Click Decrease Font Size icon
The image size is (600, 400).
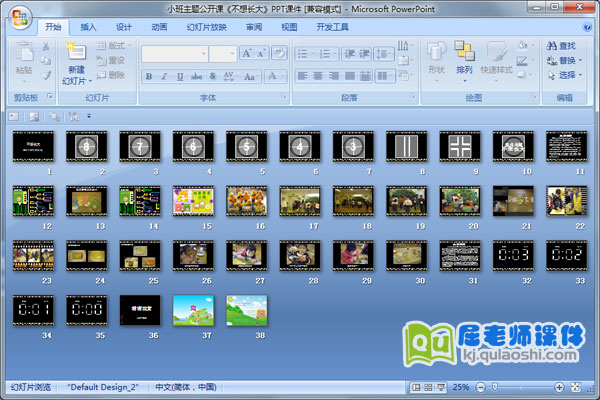pyautogui.click(x=261, y=53)
